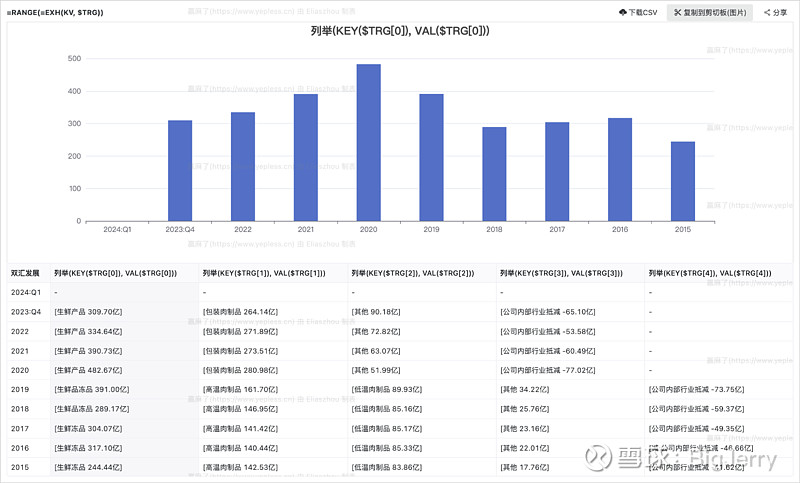Click the chart title 列举(KEY($TRG[0]), VAL($TRG[0]))

tap(400, 31)
